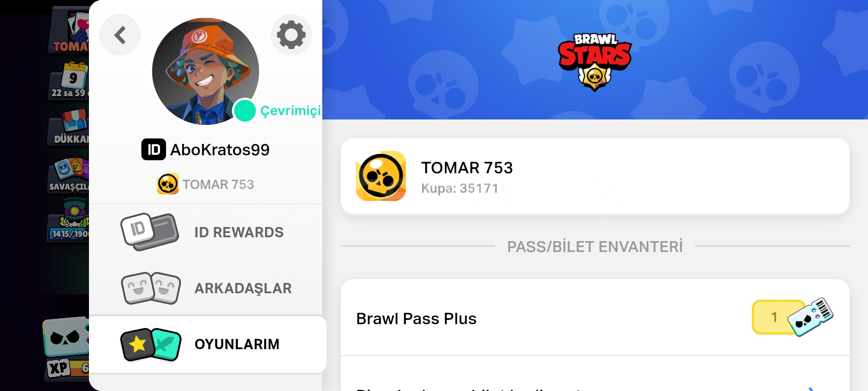Click the star and leaf games icon

[x=150, y=344]
